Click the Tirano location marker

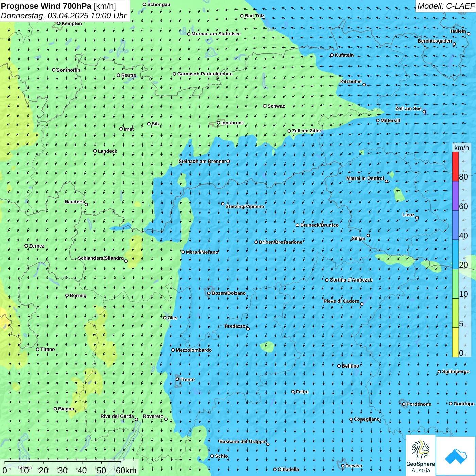pyautogui.click(x=38, y=349)
